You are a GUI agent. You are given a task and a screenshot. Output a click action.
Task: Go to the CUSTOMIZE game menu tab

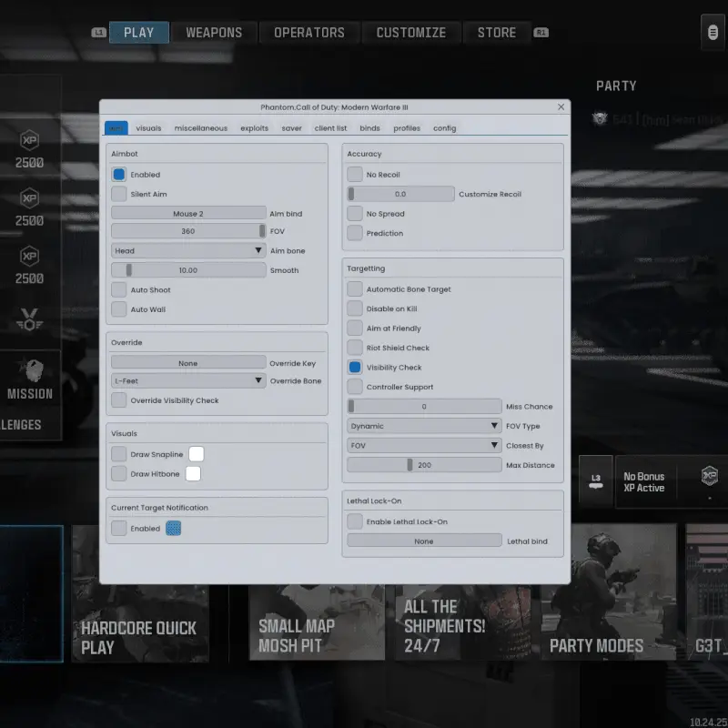click(411, 33)
